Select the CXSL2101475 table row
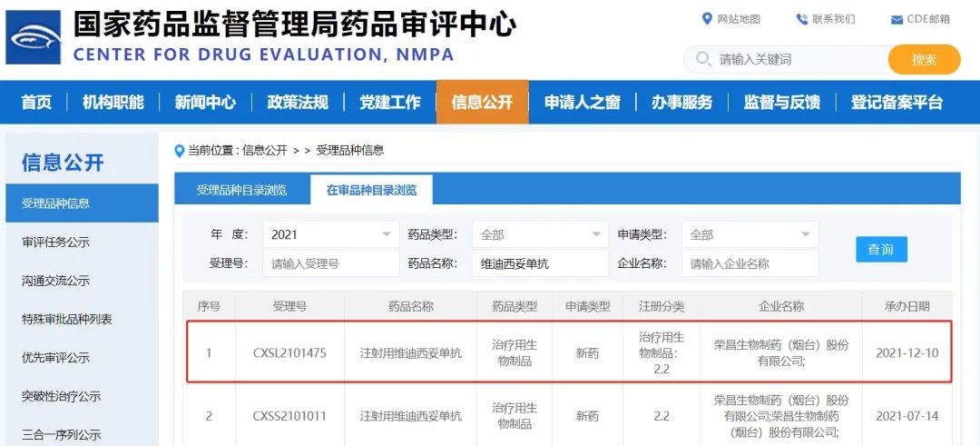 [x=569, y=352]
